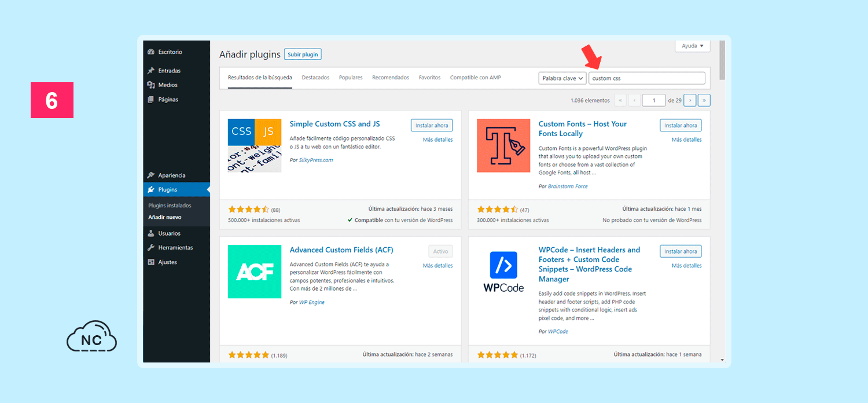This screenshot has width=868, height=403.
Task: Click the scrollbar down arrow
Action: pyautogui.click(x=722, y=360)
